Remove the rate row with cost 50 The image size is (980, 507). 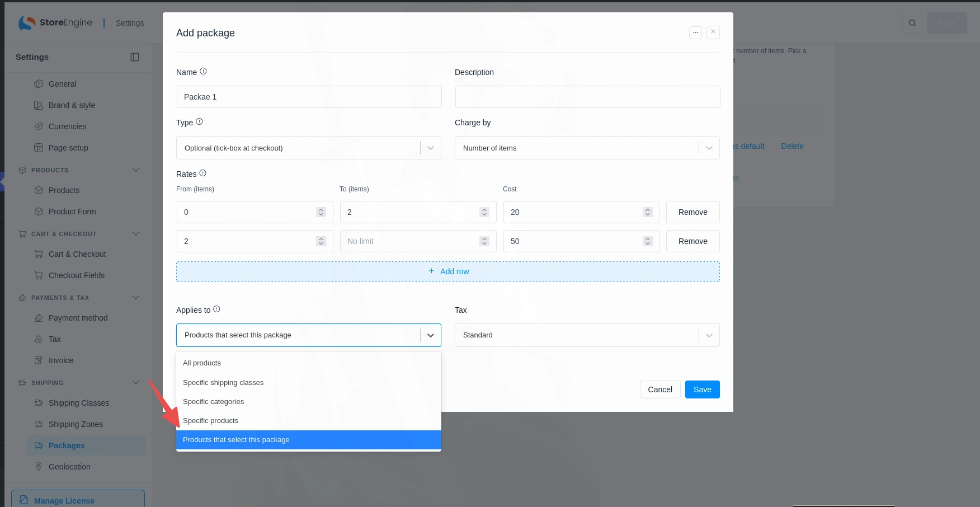point(693,241)
